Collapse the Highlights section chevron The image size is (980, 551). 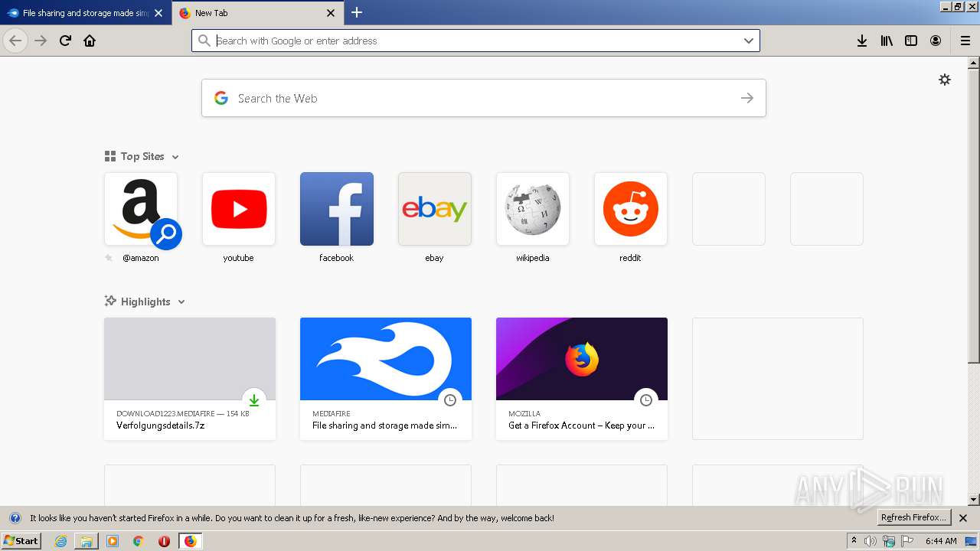click(x=181, y=302)
